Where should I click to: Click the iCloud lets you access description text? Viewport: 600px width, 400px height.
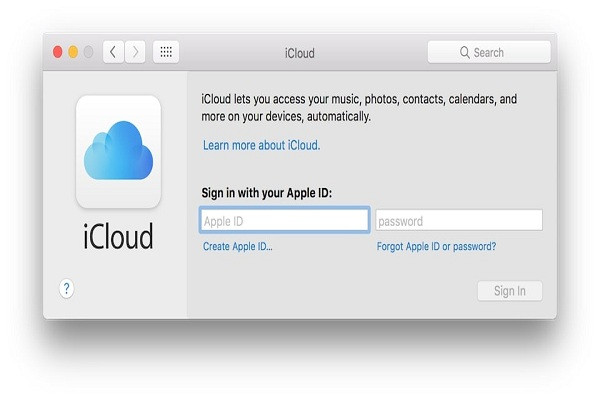click(x=359, y=108)
